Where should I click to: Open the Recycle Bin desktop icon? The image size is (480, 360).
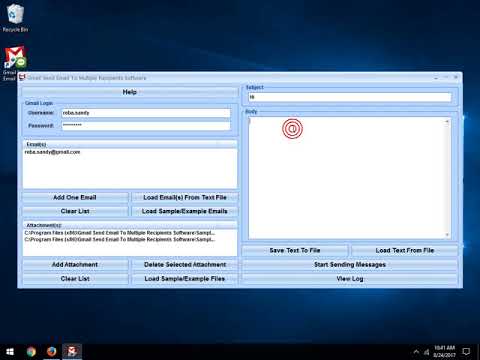pyautogui.click(x=15, y=18)
